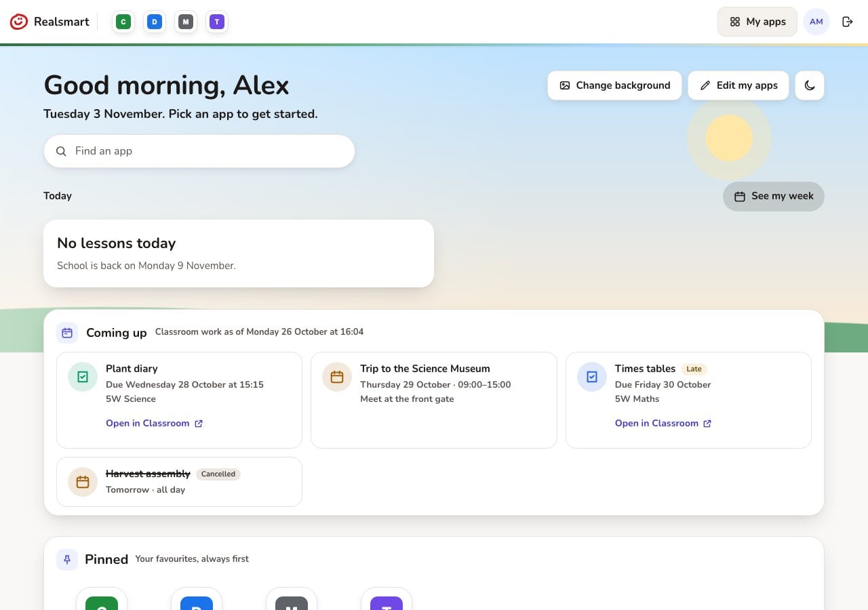Open the green C app in top bar

click(x=123, y=22)
